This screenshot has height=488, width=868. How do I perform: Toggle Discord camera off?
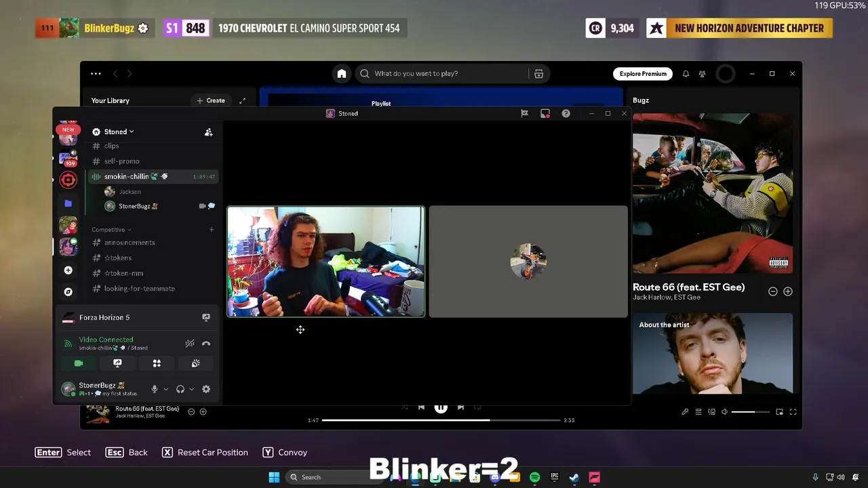pos(79,364)
